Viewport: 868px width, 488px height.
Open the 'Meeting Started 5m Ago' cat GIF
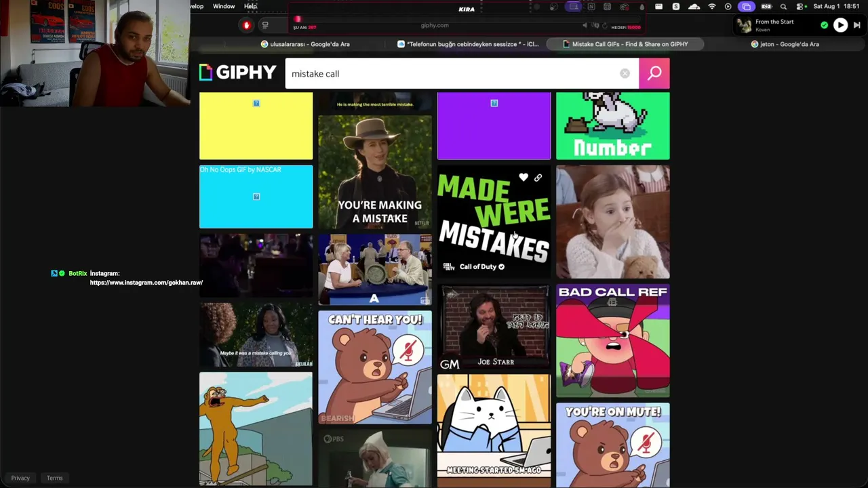494,431
